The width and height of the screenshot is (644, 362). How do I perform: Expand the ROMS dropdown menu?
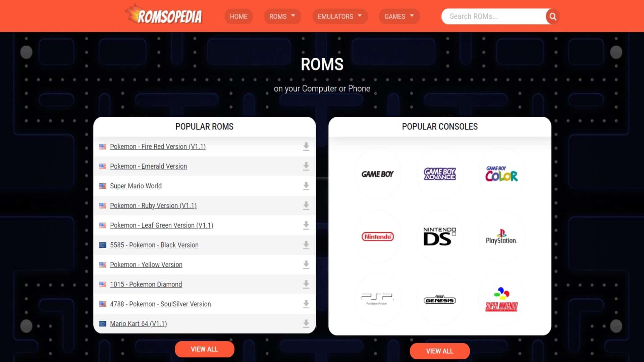coord(282,16)
